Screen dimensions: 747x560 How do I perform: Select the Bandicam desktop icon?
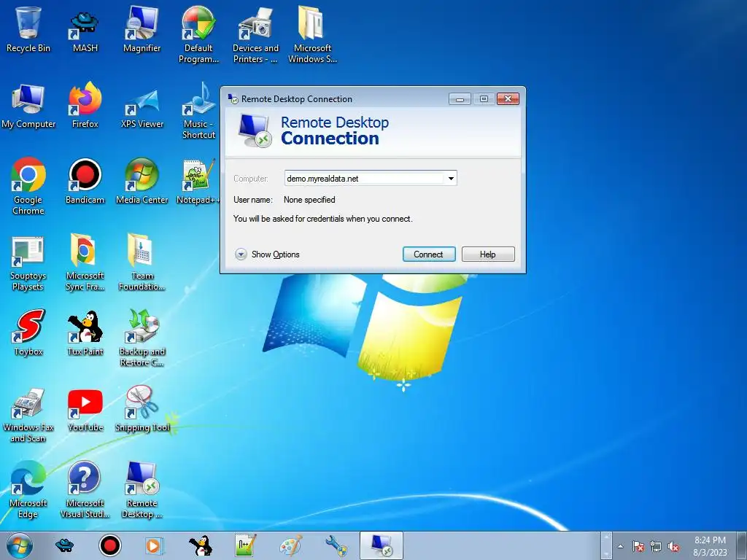tap(85, 181)
